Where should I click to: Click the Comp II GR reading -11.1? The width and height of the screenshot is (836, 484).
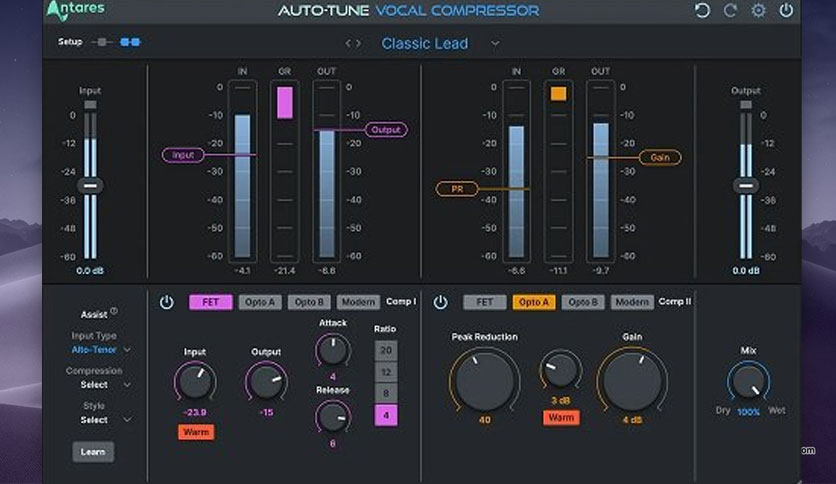[558, 271]
